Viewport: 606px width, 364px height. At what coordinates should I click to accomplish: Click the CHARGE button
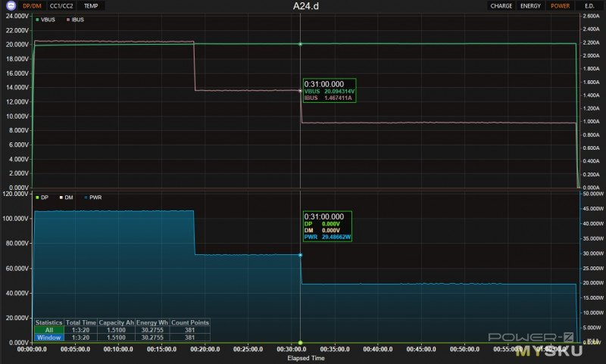(501, 5)
